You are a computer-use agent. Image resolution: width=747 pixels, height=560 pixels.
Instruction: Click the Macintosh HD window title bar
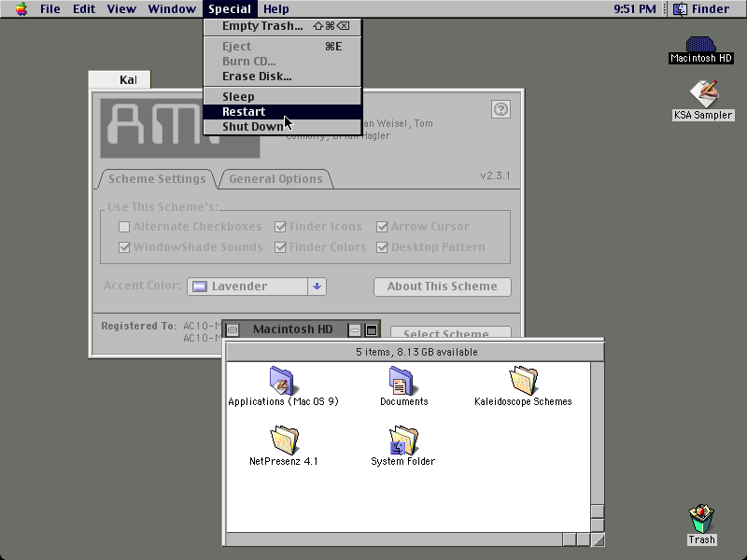tap(292, 329)
